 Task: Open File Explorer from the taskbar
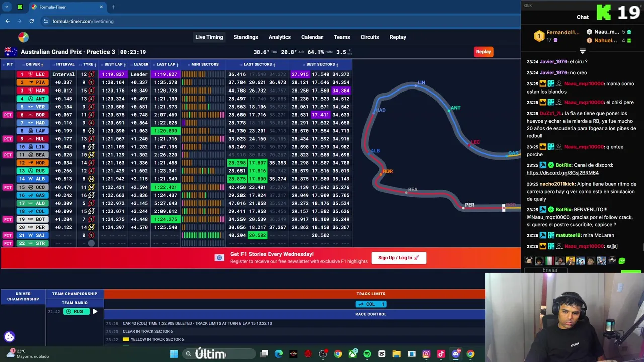click(x=396, y=354)
